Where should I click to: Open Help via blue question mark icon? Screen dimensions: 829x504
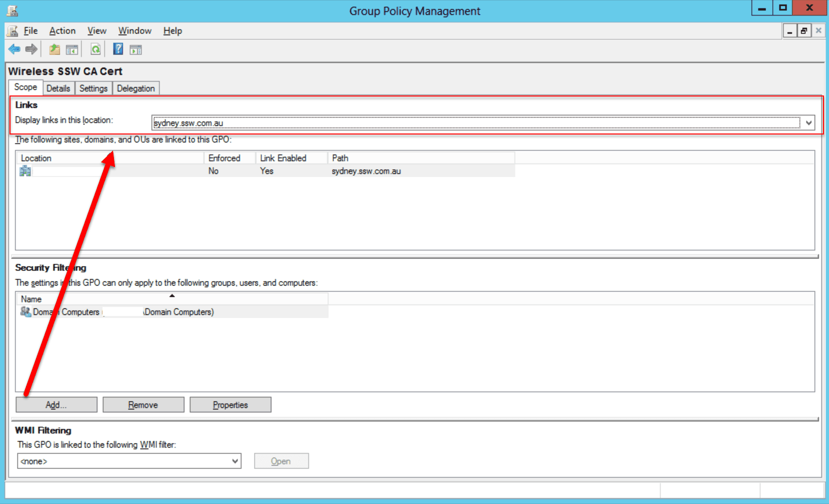[x=118, y=49]
